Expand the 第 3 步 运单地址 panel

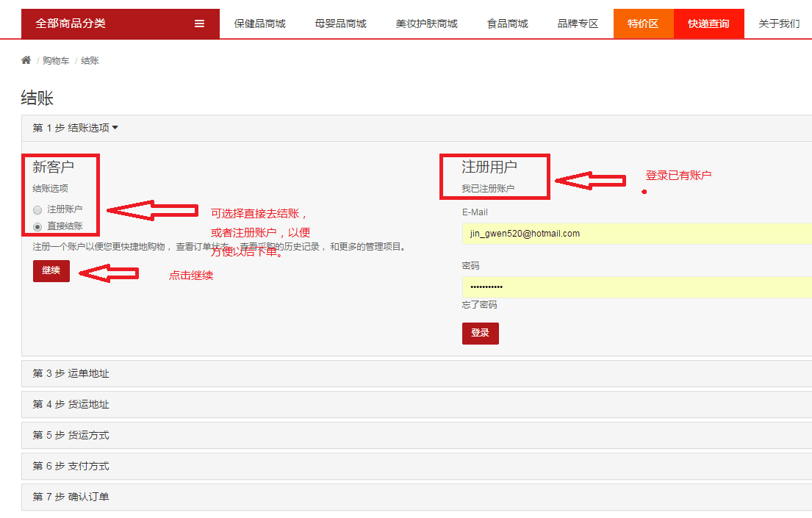point(71,373)
